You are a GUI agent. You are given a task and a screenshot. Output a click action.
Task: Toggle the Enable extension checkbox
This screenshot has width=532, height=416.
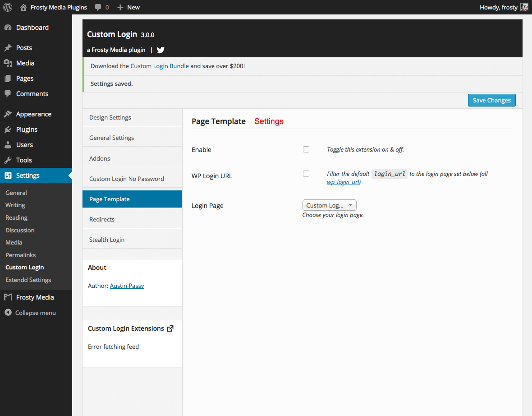[x=306, y=149]
